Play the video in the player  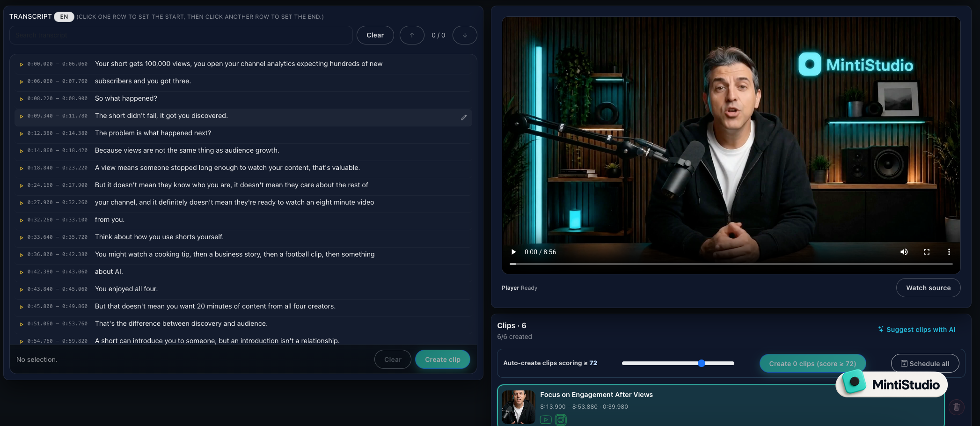513,252
